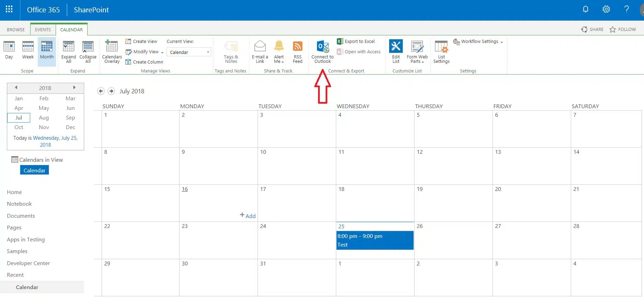644x297 pixels.
Task: Expand the Workflow Settings dropdown
Action: coord(502,42)
